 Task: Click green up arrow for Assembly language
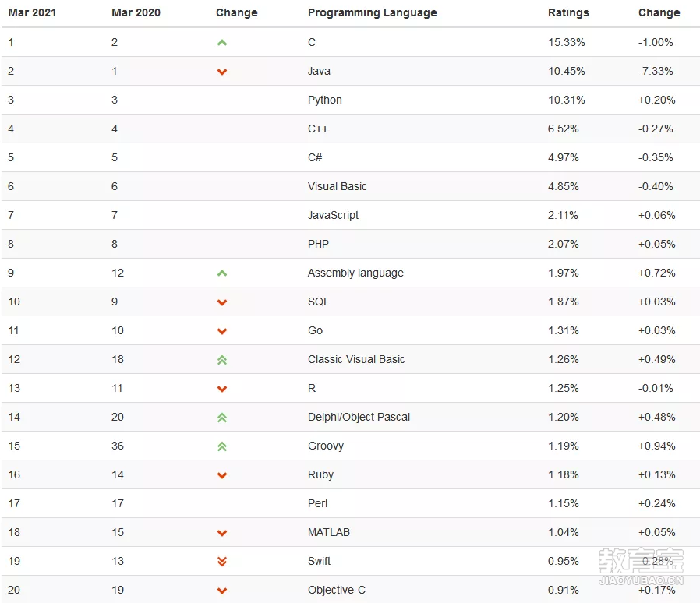(222, 273)
